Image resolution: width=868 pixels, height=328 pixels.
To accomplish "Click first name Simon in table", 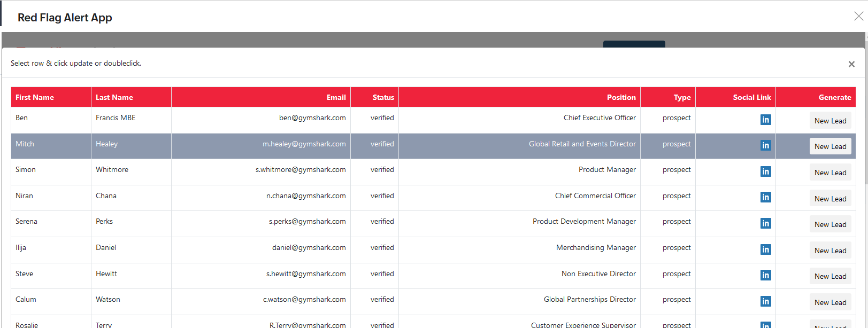I will click(26, 169).
